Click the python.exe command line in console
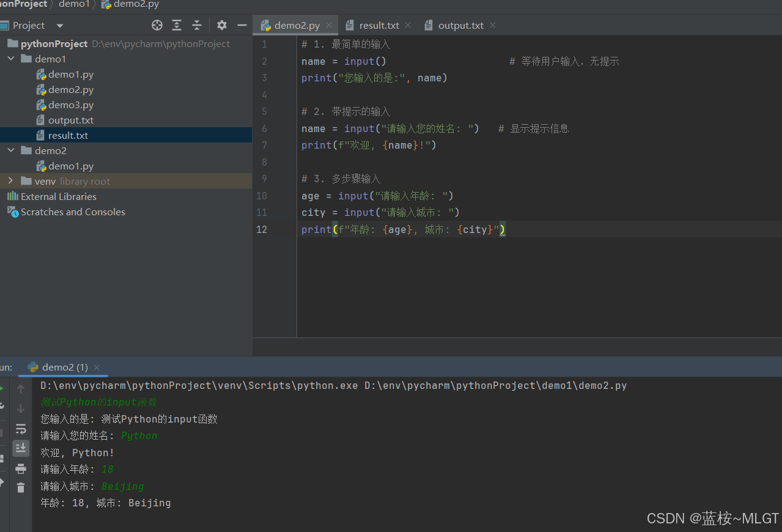782x532 pixels. coord(334,385)
